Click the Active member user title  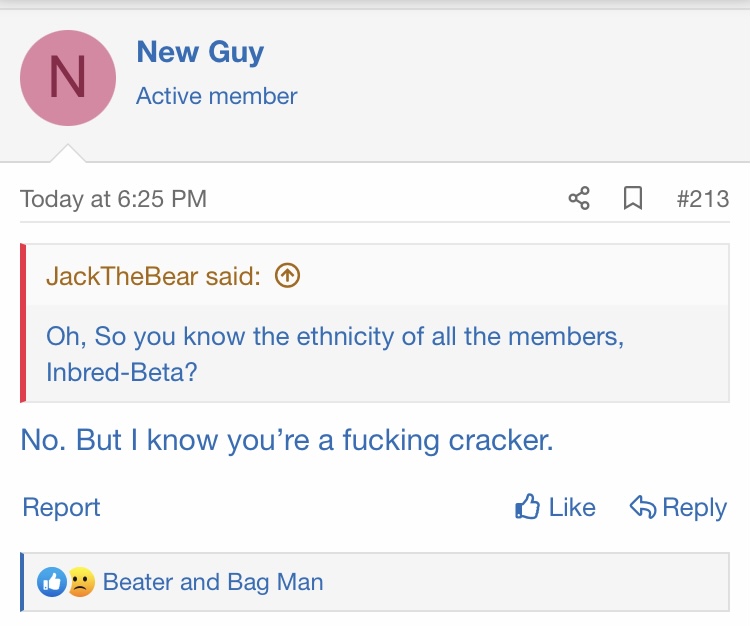217,96
